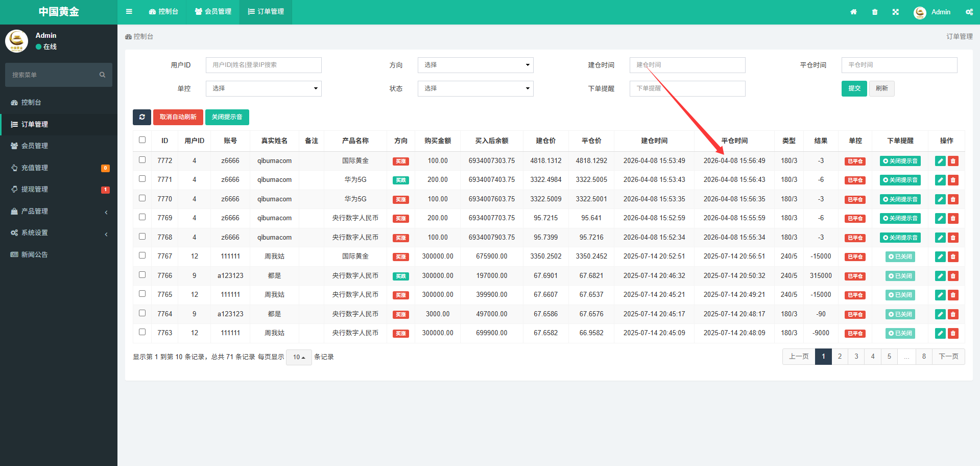Edit order 7772 with the pencil icon
This screenshot has height=466, width=980.
(x=940, y=161)
